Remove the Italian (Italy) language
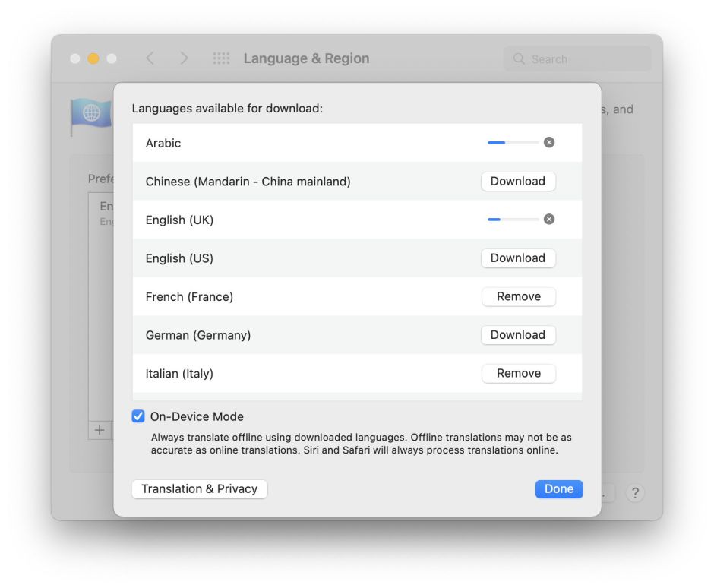The width and height of the screenshot is (714, 588). point(518,374)
